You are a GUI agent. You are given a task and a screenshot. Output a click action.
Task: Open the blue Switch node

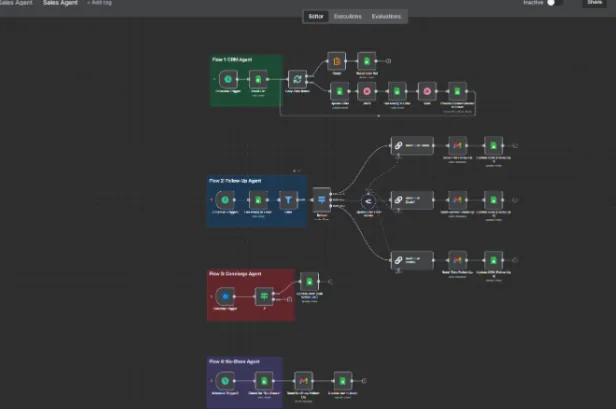322,200
